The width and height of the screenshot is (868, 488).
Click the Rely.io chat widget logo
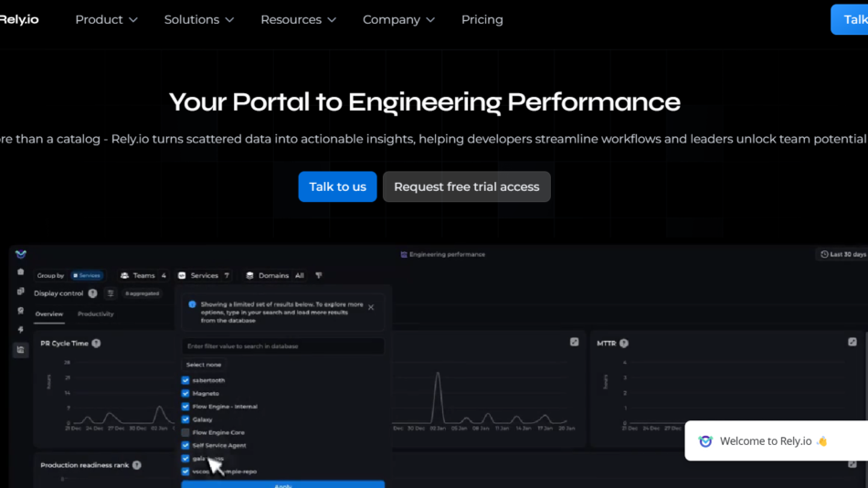[705, 440]
